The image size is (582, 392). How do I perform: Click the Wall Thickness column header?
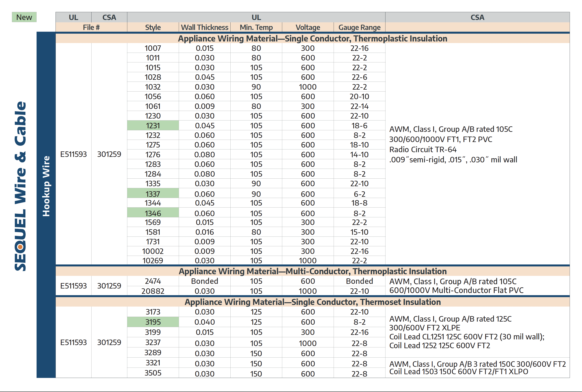pyautogui.click(x=204, y=27)
